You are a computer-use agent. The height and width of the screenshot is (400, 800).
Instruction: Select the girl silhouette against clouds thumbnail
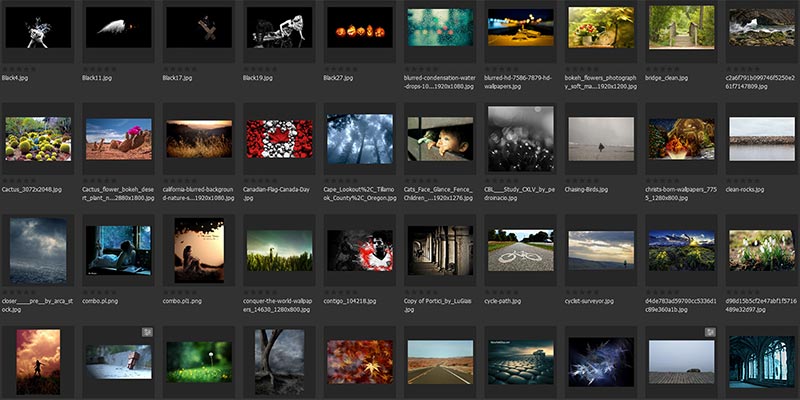[38, 362]
